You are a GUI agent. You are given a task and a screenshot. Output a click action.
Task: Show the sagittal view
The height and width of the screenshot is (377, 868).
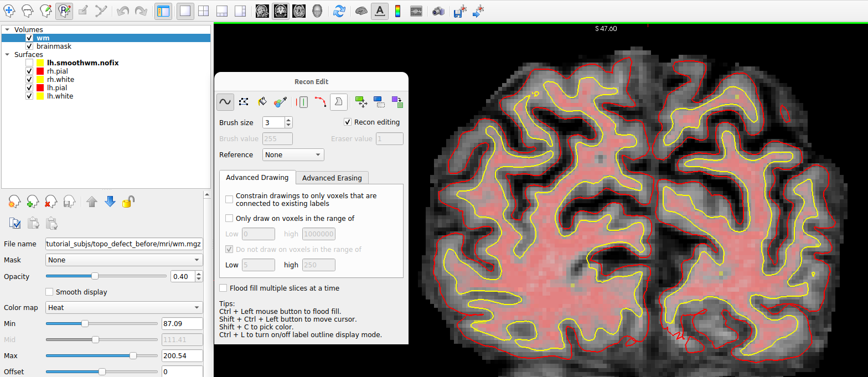point(262,11)
